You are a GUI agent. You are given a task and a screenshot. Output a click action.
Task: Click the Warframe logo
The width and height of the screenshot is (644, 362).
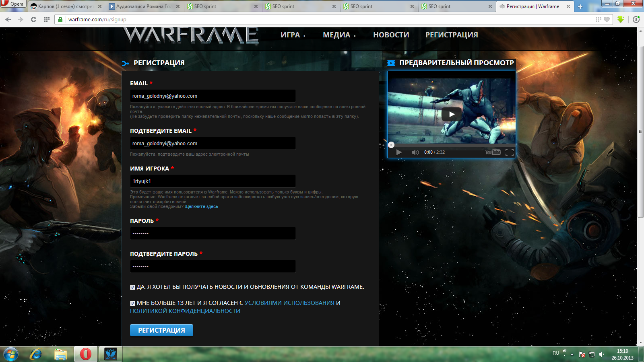click(191, 35)
